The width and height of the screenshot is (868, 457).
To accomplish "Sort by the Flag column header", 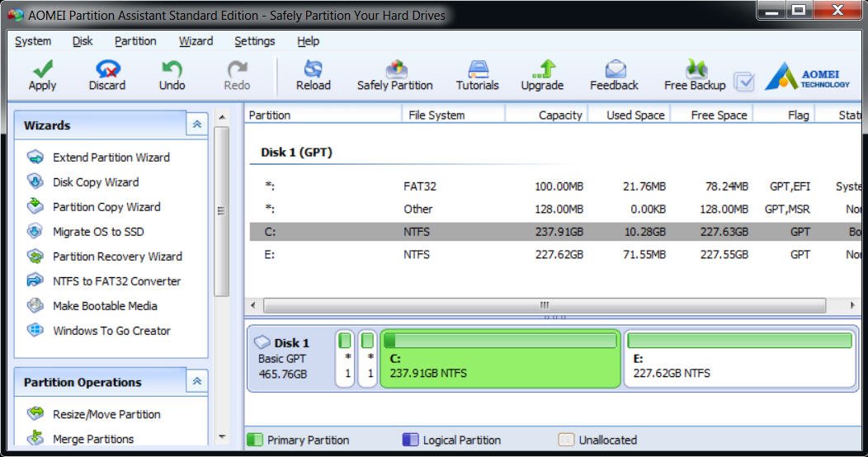I will [785, 115].
